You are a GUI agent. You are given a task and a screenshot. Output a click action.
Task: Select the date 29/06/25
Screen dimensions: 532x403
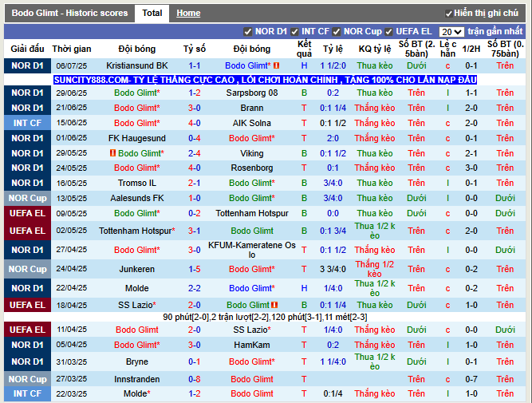(x=72, y=93)
